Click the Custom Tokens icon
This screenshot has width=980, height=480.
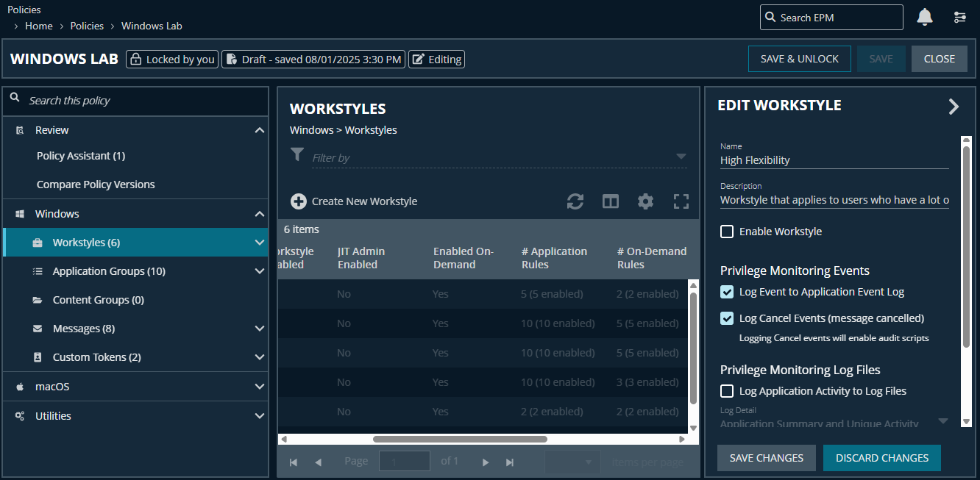[38, 357]
